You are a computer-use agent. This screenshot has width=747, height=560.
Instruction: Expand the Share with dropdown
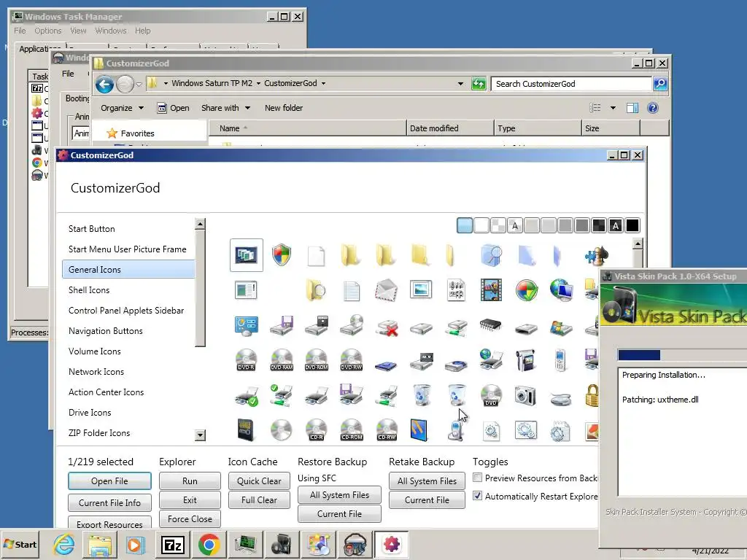225,108
